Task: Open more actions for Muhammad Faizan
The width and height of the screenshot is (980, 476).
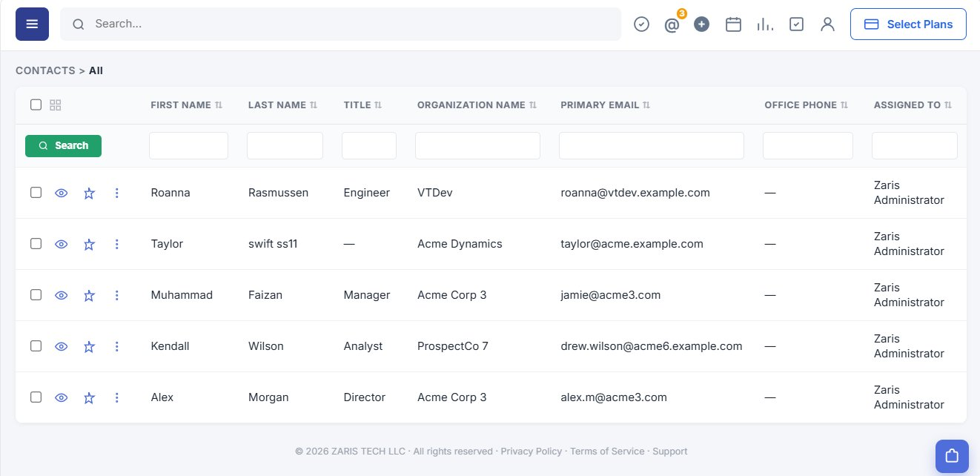Action: pyautogui.click(x=116, y=295)
